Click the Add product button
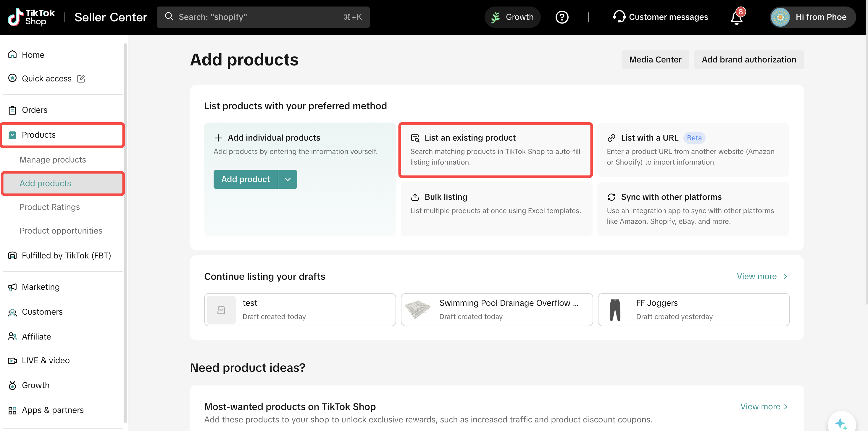 pos(245,179)
